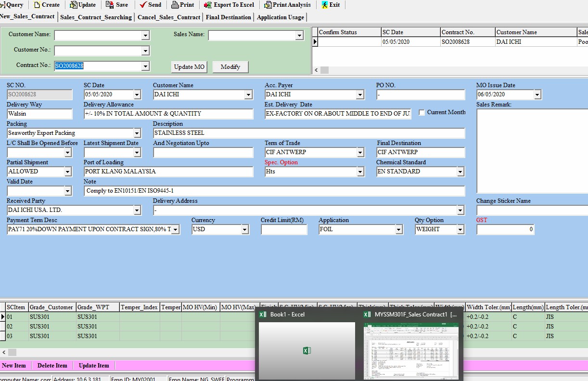This screenshot has height=381, width=588.
Task: Switch to Sales_Contract_Searching tab
Action: pos(96,17)
